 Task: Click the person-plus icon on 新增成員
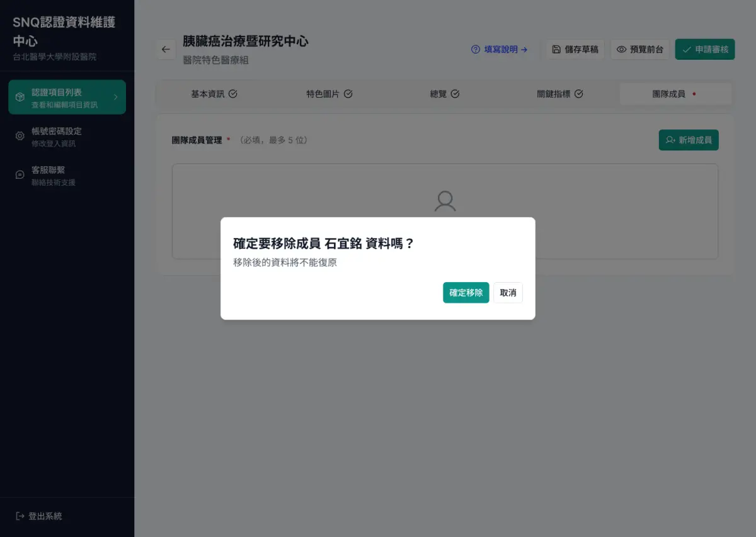[668, 140]
